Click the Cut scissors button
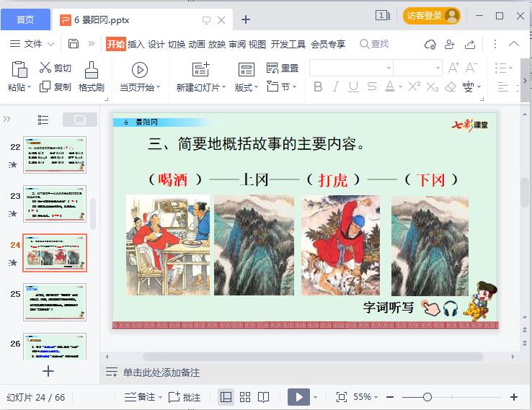Screen dimensions: 532x410 [55, 68]
